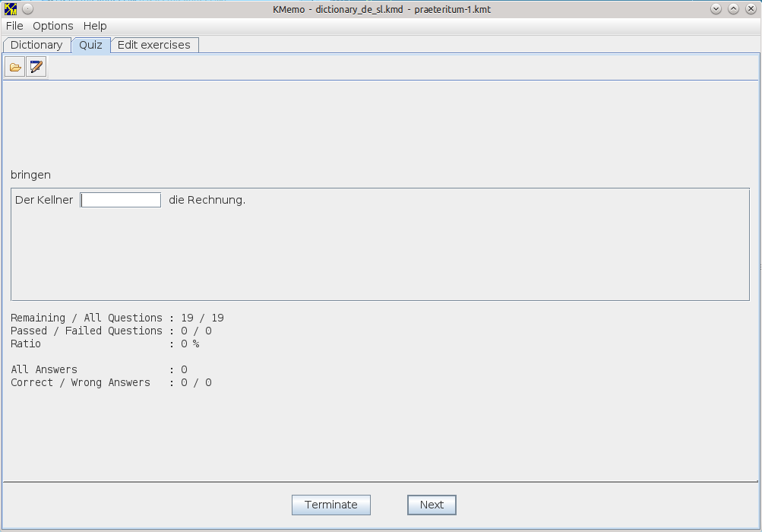Close the KMemo window

tap(751, 9)
